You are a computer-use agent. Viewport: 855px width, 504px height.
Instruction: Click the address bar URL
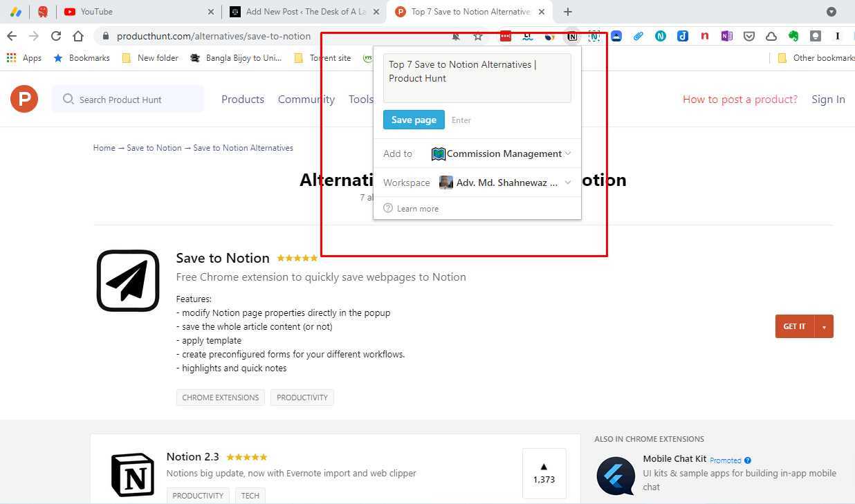pos(214,36)
